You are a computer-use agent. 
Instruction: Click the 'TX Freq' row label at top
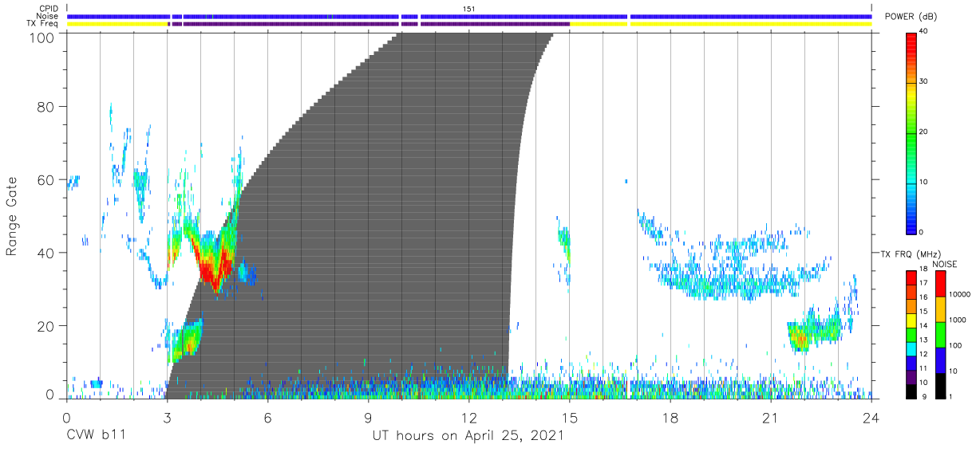click(x=42, y=24)
